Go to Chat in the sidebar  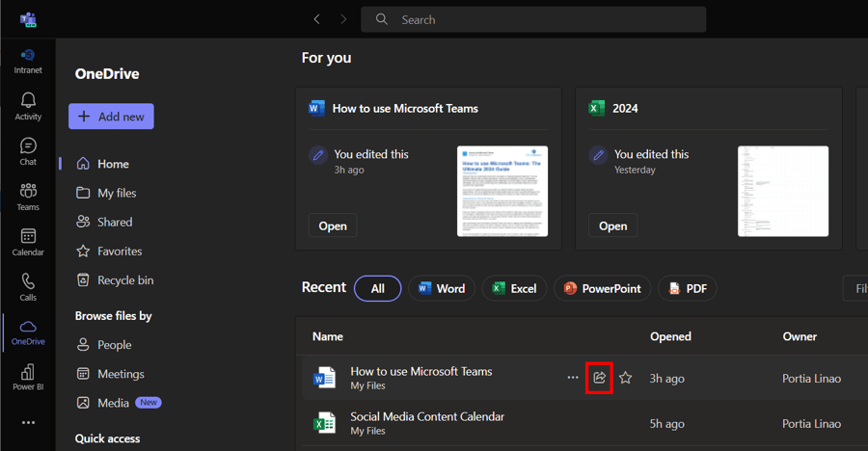pyautogui.click(x=28, y=151)
